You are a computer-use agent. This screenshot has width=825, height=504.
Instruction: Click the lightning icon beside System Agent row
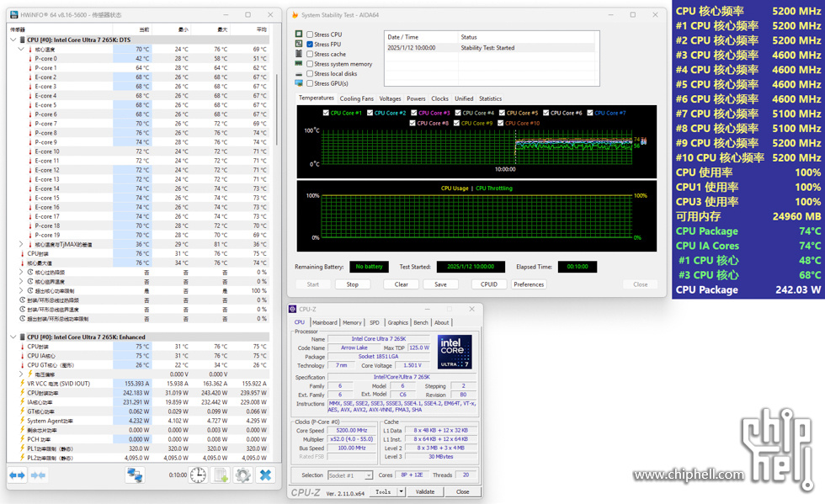[23, 421]
